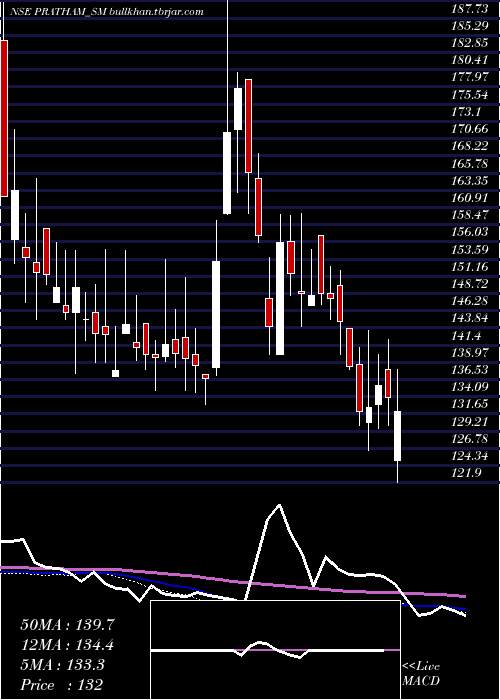Click the 187.73 price axis label

pos(470,8)
